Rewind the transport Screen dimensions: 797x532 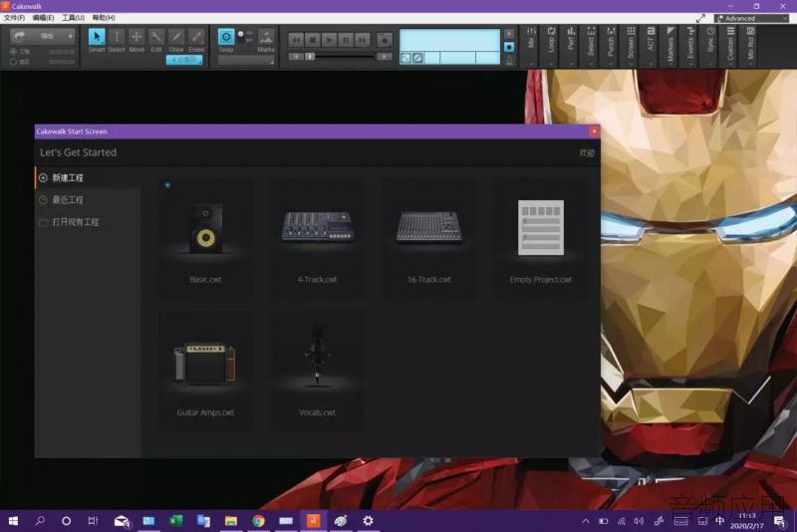tap(296, 40)
